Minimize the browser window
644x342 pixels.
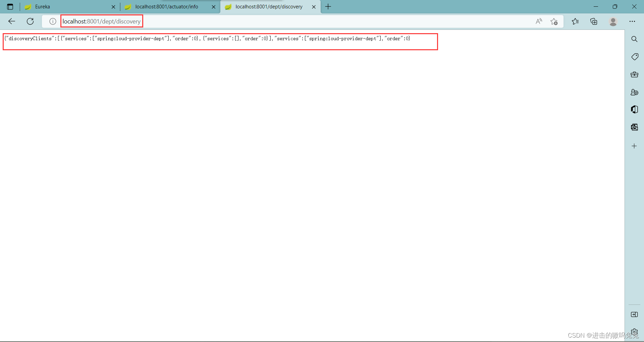point(596,7)
